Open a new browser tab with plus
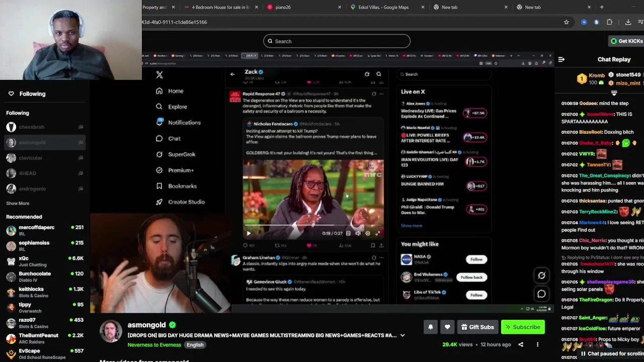This screenshot has height=362, width=644. pos(602,7)
